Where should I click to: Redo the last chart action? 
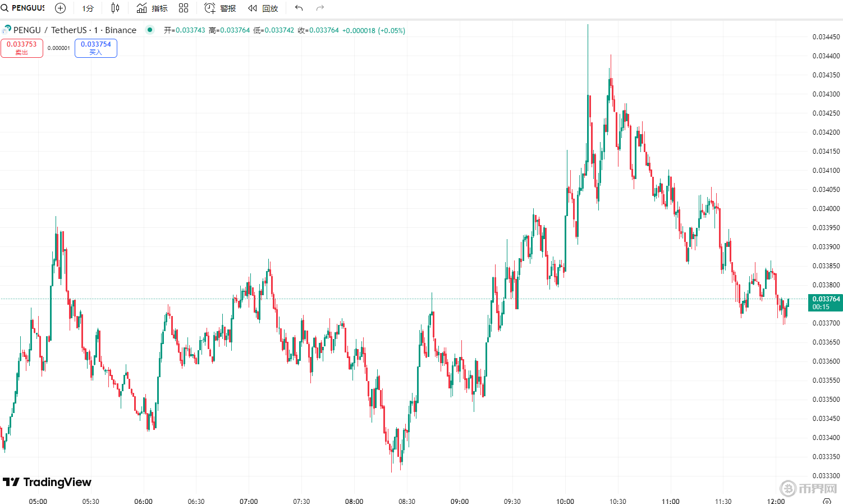320,8
